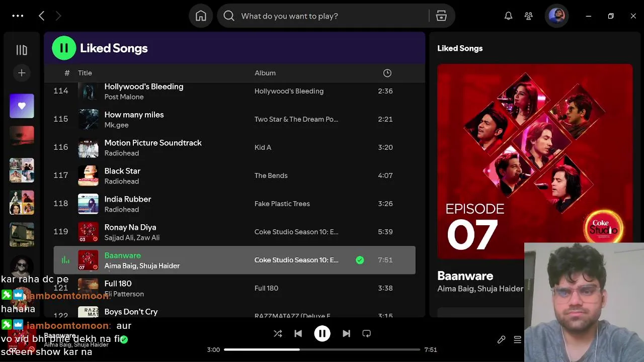The image size is (644, 362).
Task: Minimize the Spotify window
Action: pyautogui.click(x=588, y=16)
